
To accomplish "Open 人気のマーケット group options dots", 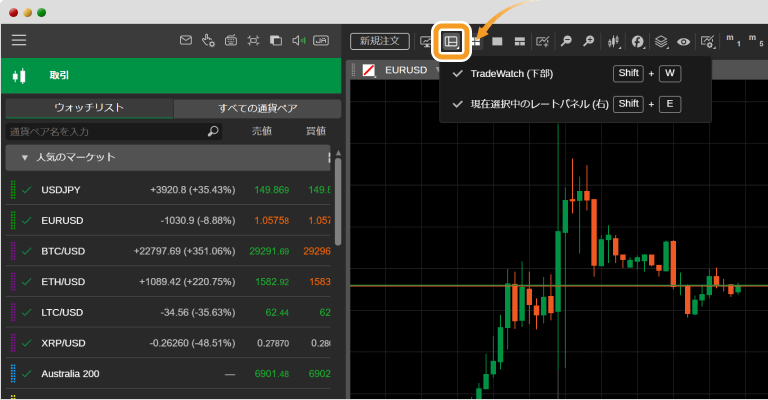I will coord(329,157).
